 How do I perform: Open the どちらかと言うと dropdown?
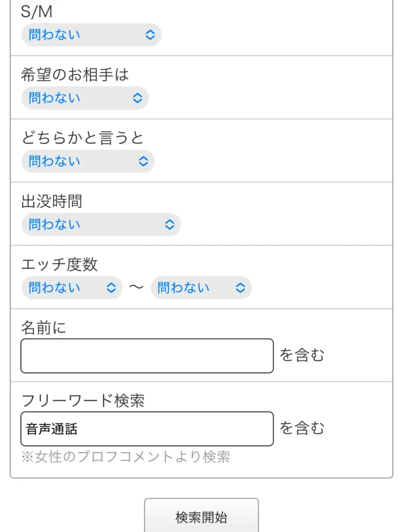[x=87, y=162]
